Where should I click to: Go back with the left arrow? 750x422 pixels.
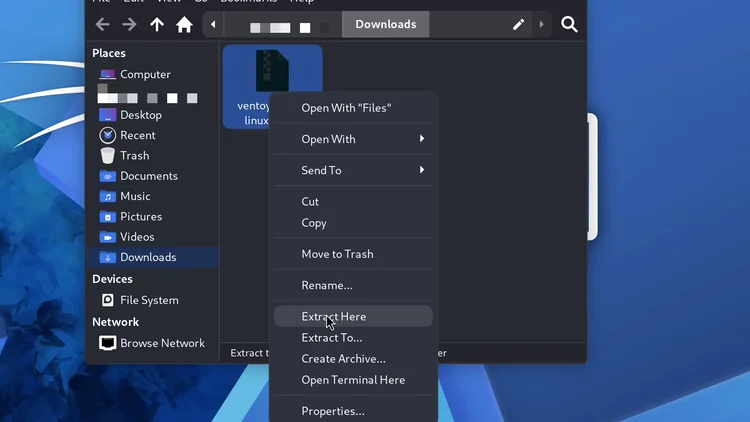coord(102,24)
